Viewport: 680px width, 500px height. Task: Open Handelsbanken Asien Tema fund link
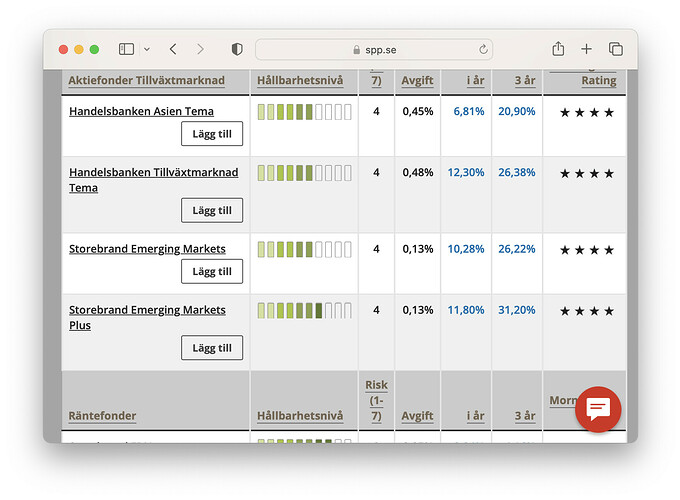click(x=141, y=111)
